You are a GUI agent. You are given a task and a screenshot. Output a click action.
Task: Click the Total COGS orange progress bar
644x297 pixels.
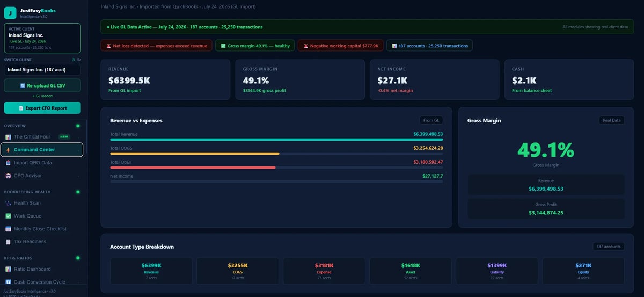tap(195, 154)
